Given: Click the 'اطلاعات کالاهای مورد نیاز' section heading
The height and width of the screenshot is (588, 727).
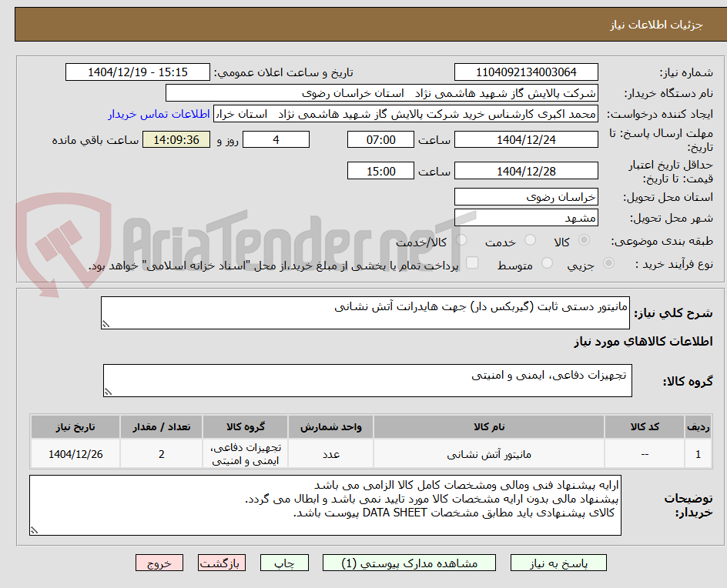Looking at the screenshot, I should (644, 342).
